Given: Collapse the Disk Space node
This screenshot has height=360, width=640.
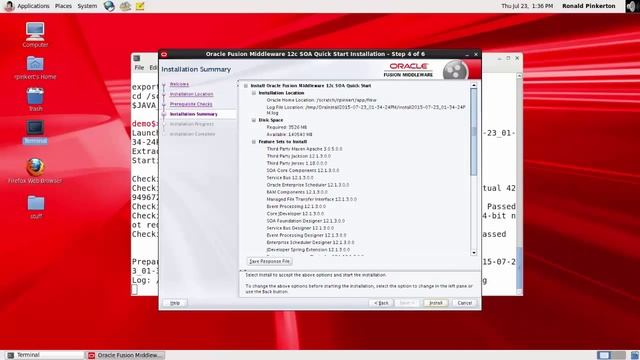Looking at the screenshot, I should click(x=253, y=120).
